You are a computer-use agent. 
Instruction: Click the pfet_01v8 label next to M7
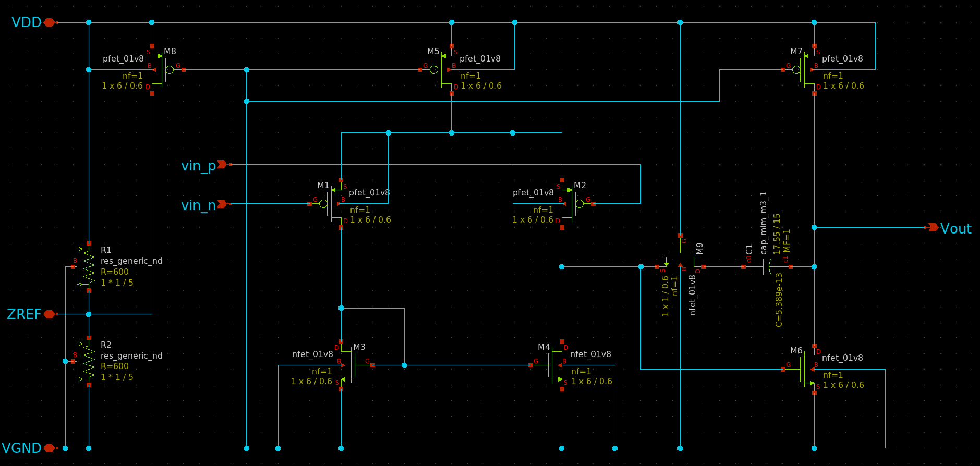[842, 59]
